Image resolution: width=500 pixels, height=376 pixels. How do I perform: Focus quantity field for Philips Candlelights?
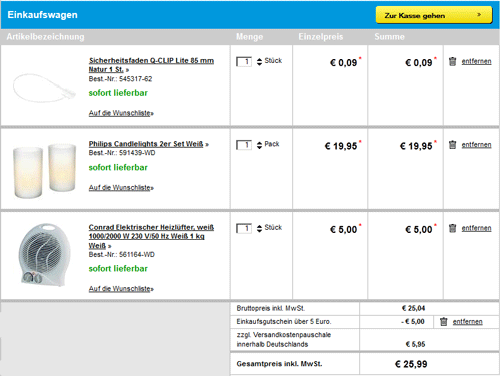click(x=244, y=145)
